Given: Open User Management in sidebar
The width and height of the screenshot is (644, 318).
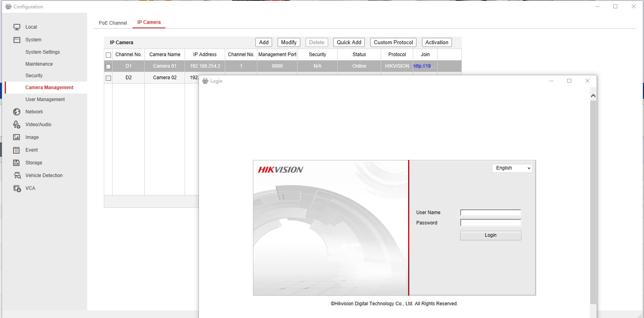Looking at the screenshot, I should (45, 99).
